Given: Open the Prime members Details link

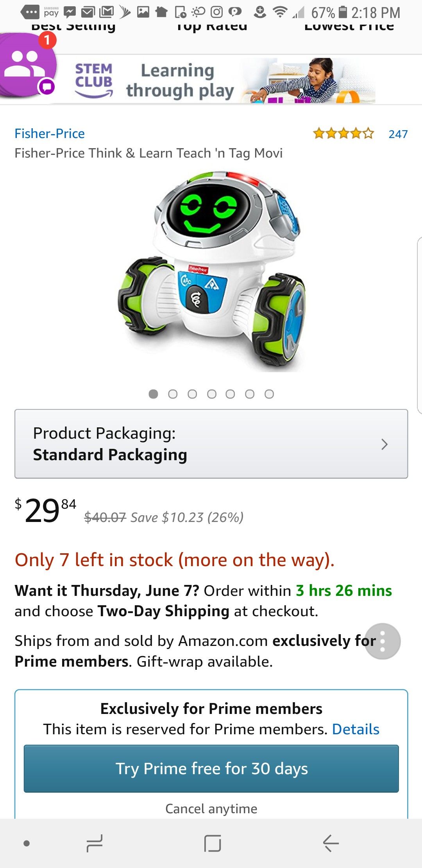Looking at the screenshot, I should pyautogui.click(x=356, y=729).
